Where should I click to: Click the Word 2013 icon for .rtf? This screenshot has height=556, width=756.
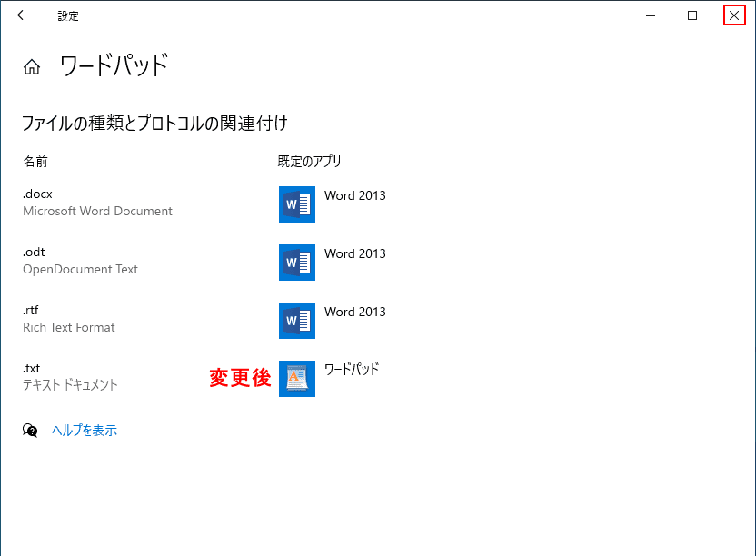[297, 321]
